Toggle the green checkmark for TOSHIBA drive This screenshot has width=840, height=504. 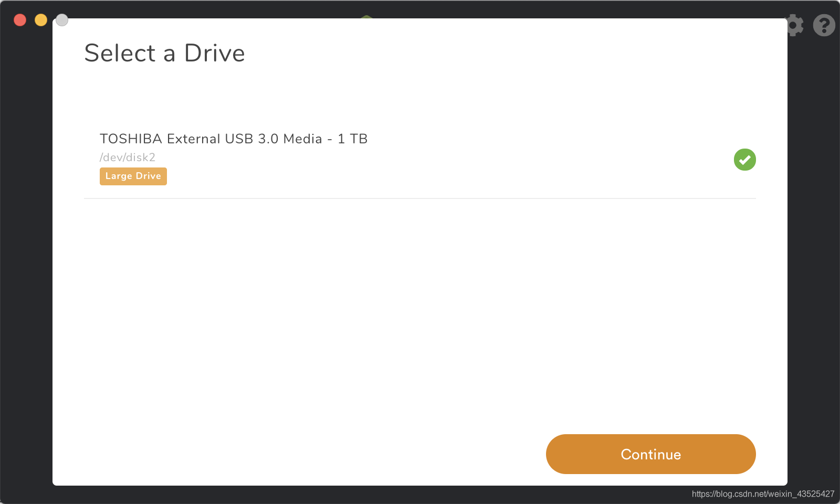(744, 160)
